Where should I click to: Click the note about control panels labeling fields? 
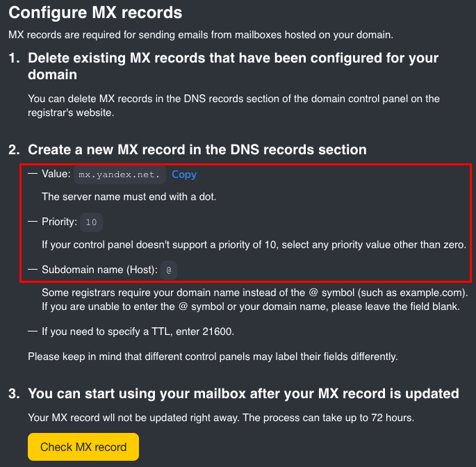[213, 357]
